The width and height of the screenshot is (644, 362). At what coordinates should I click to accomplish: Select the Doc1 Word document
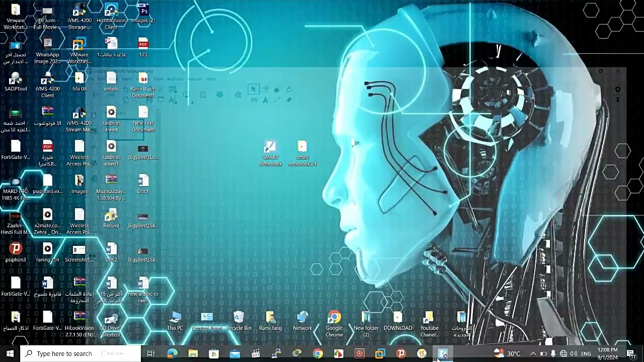coord(143,185)
